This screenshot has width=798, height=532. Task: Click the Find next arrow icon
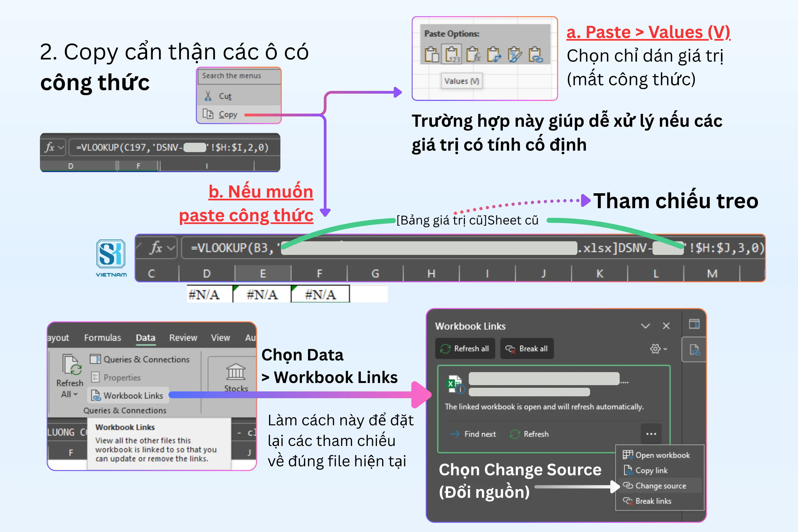(x=454, y=434)
